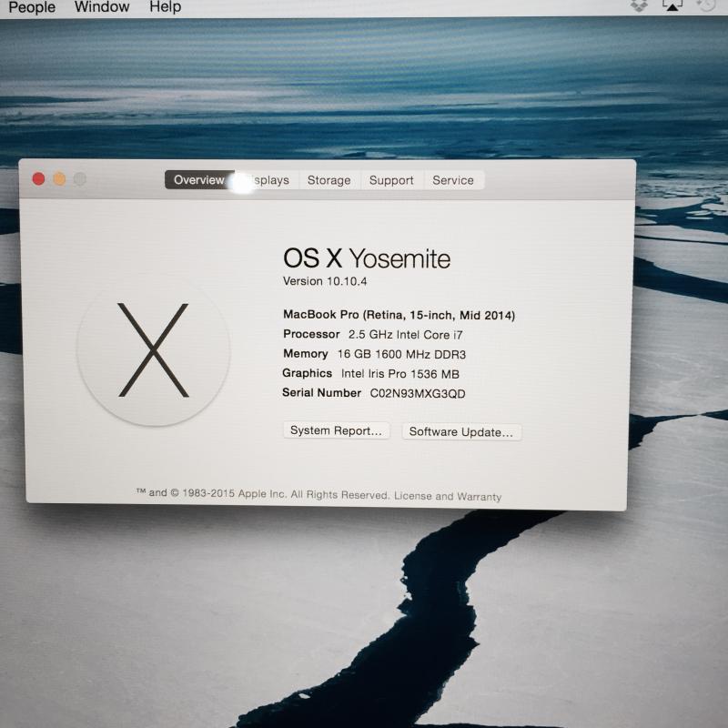This screenshot has width=728, height=728.
Task: Close the About This Mac window
Action: [38, 178]
